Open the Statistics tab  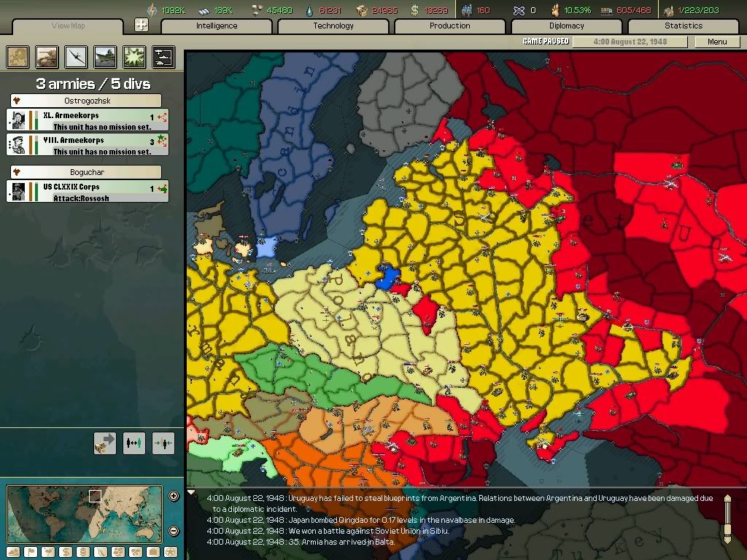[684, 26]
